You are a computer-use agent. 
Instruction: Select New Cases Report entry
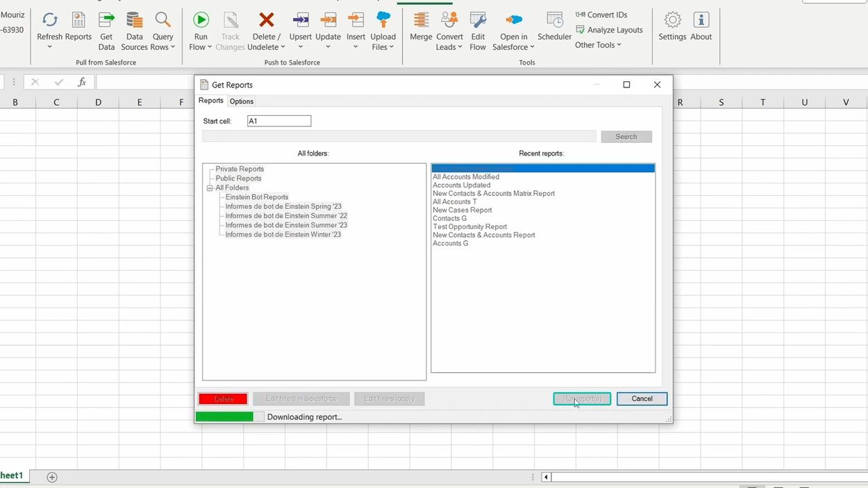pyautogui.click(x=462, y=210)
